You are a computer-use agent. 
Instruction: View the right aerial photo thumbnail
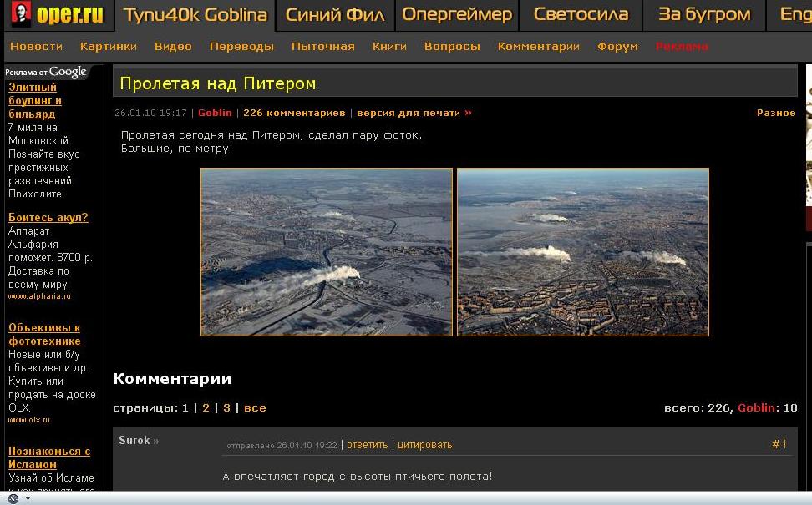coord(583,252)
